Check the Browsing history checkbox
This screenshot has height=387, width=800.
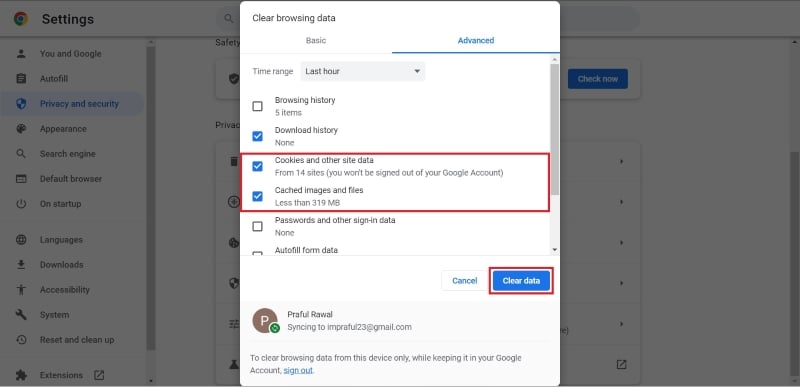(258, 106)
